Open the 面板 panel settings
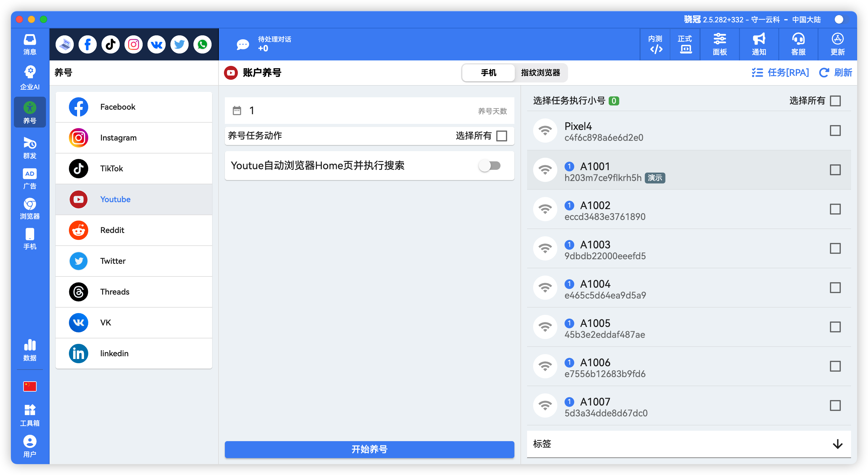 pos(720,44)
